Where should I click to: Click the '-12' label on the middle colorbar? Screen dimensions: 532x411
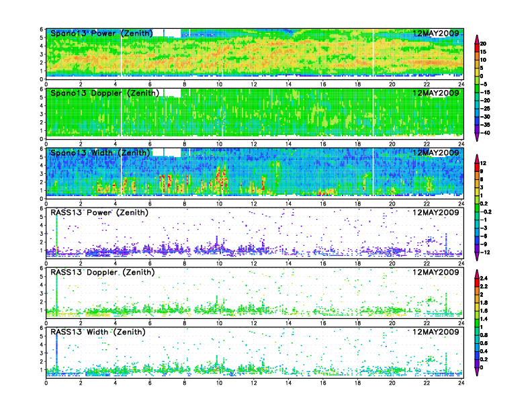pyautogui.click(x=485, y=253)
